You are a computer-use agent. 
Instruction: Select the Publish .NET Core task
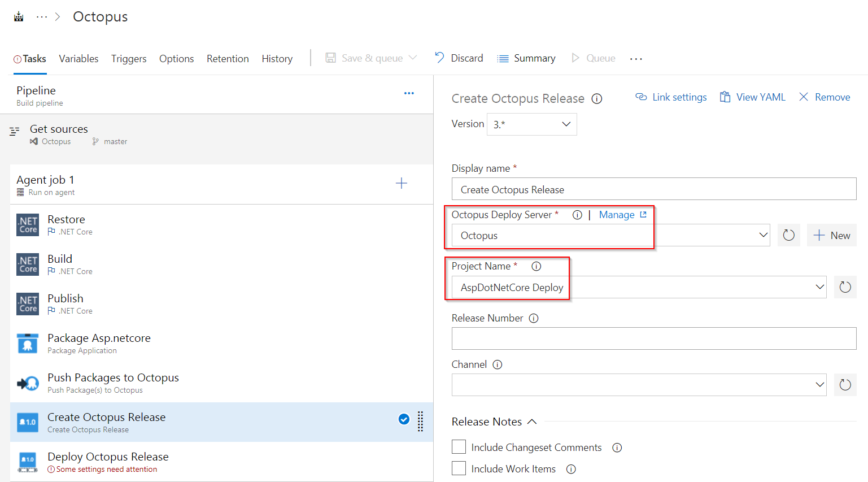[221, 303]
